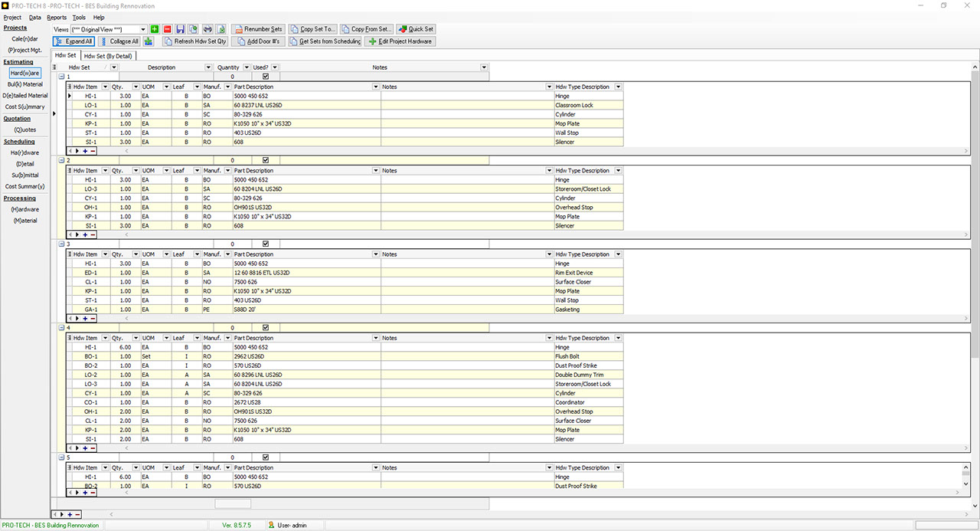
Task: Click Edit Project Hardware
Action: (x=400, y=41)
